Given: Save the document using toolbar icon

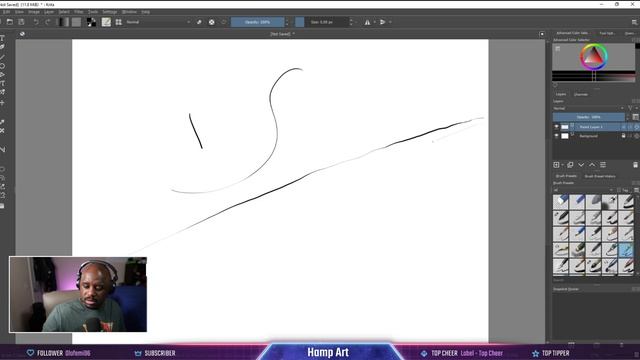Looking at the screenshot, I should [21, 22].
